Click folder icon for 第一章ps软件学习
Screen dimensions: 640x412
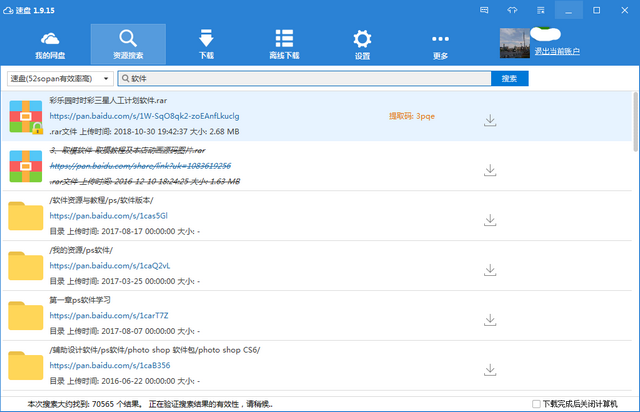pyautogui.click(x=26, y=316)
